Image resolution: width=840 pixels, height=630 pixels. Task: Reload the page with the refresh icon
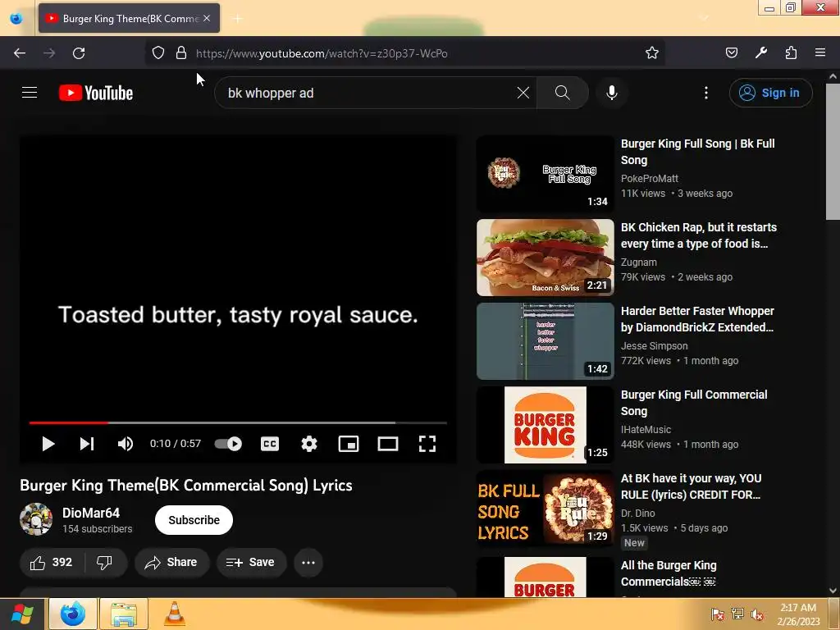(x=79, y=53)
